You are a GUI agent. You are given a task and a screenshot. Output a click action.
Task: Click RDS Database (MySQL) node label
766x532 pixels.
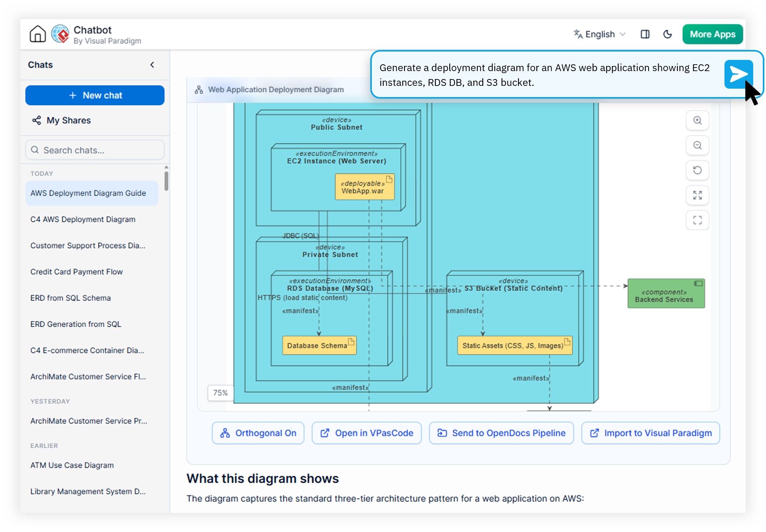click(x=330, y=288)
